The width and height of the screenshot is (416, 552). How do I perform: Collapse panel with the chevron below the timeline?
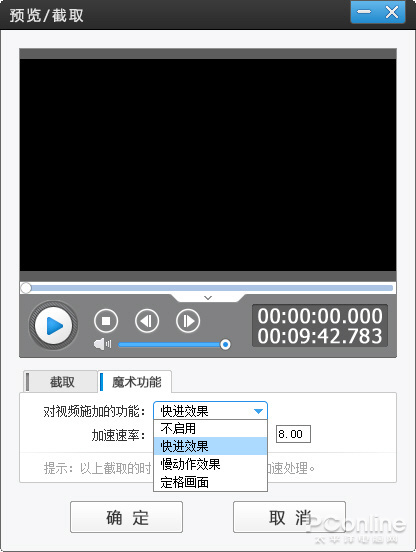(208, 298)
